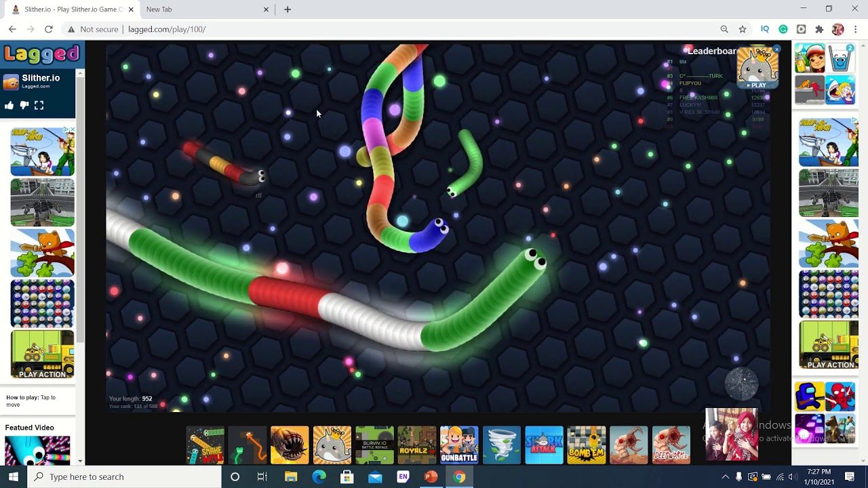Click the Chrome icon on taskbar

459,476
